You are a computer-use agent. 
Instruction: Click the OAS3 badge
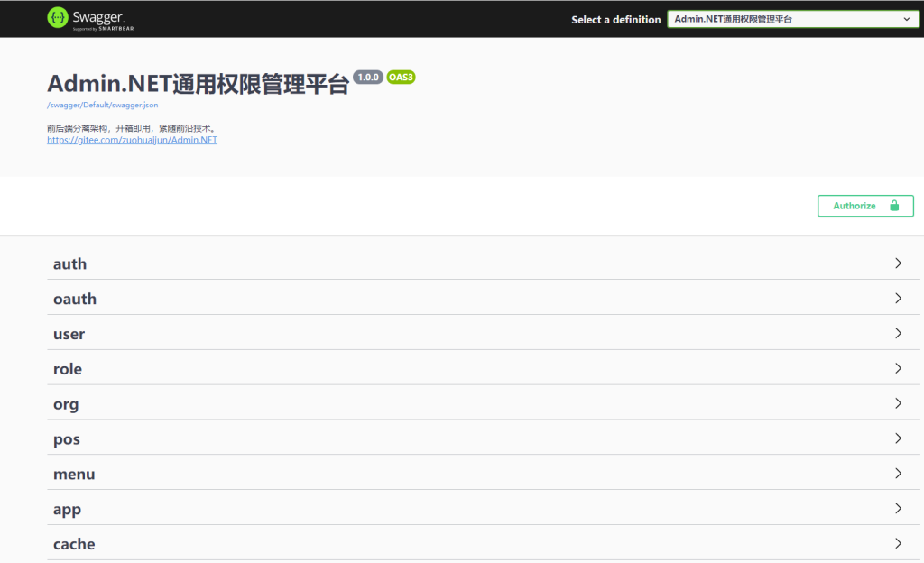point(401,78)
